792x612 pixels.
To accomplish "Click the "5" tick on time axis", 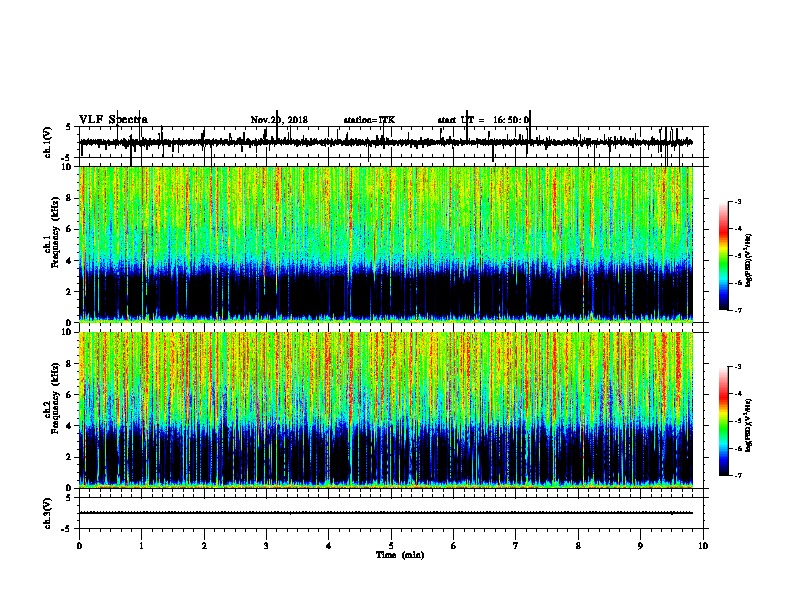I will pyautogui.click(x=391, y=546).
